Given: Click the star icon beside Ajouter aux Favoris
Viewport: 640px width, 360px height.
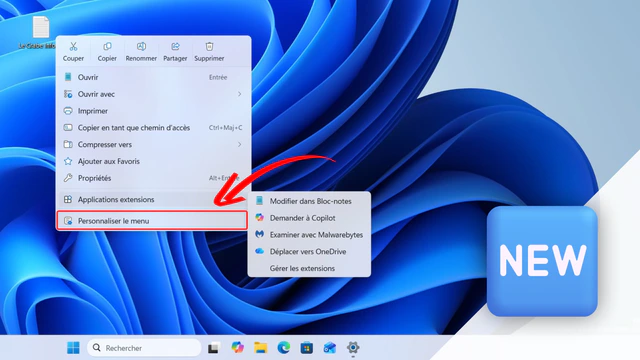Looking at the screenshot, I should pos(68,161).
